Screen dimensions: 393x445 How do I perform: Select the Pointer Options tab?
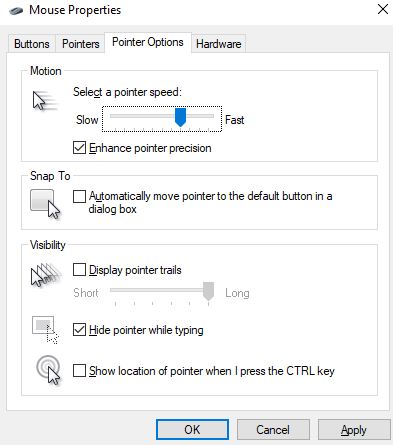148,42
